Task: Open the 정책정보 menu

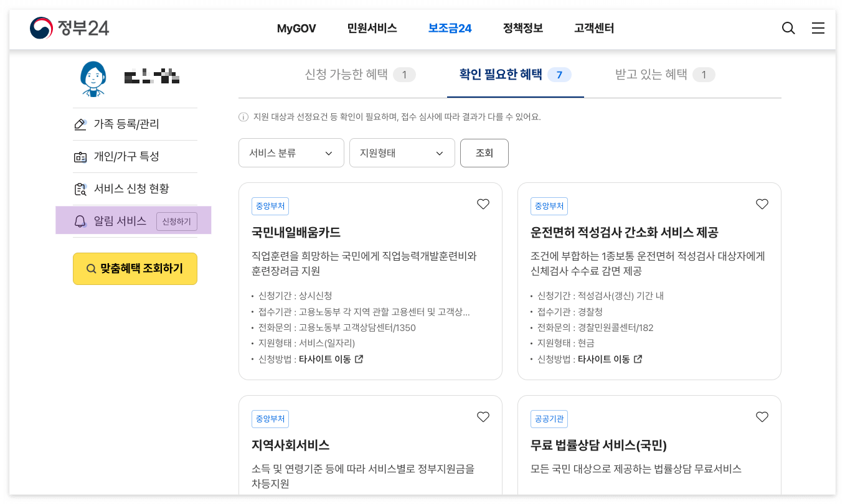Action: 523,29
